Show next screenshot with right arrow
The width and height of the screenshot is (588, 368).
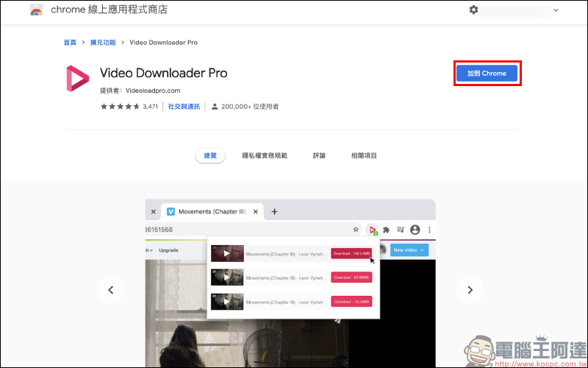470,290
